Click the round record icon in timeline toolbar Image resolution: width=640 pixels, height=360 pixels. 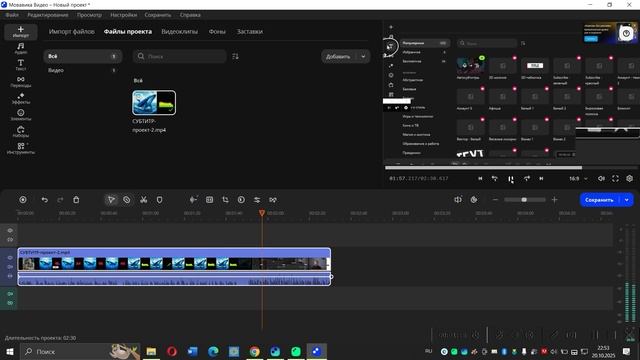(x=23, y=200)
